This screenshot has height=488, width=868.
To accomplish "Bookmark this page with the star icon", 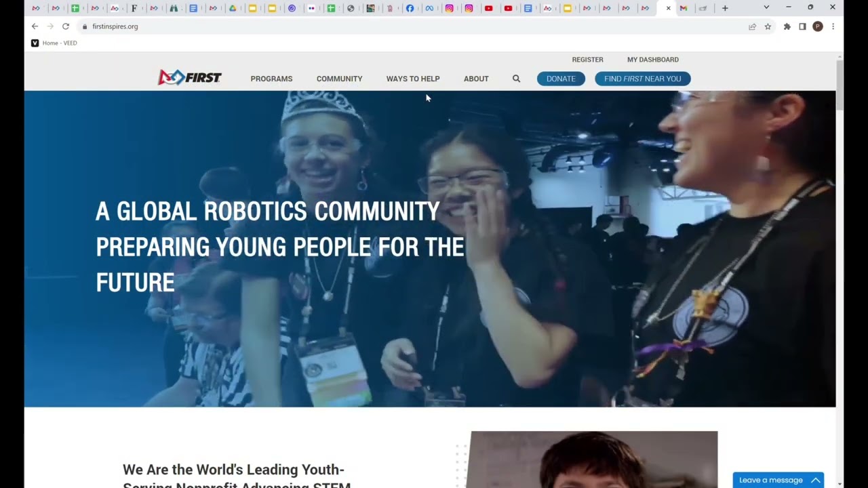I will click(768, 26).
